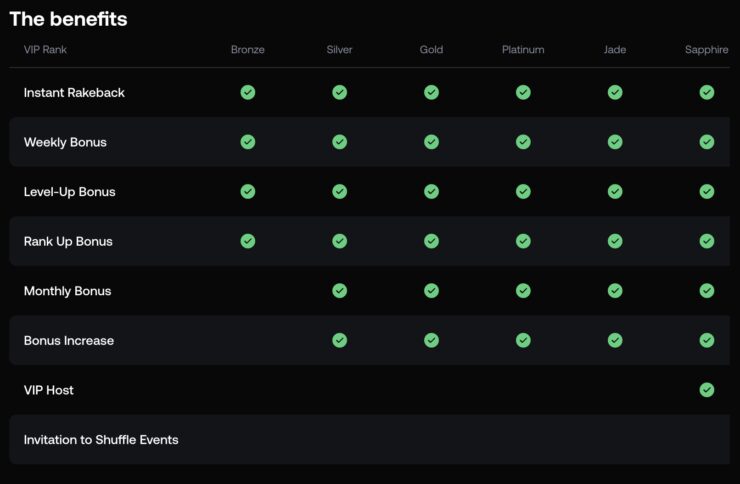Click the Platinum Bonus Increase checkmark
This screenshot has width=740, height=484.
coord(523,340)
